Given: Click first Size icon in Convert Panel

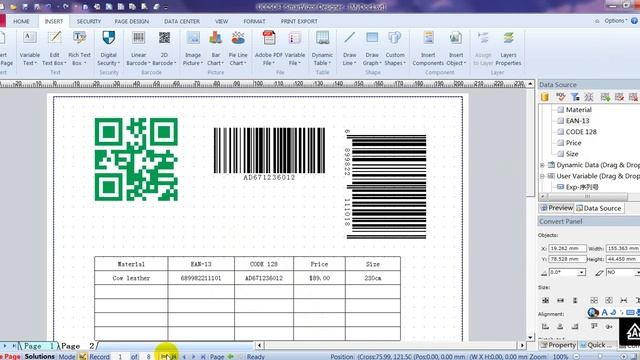Looking at the screenshot, I should (x=545, y=300).
